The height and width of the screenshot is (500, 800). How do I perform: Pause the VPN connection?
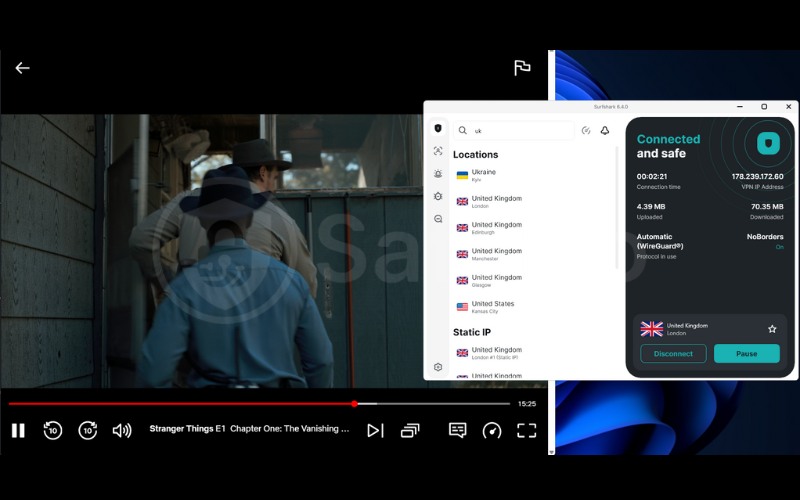(746, 354)
